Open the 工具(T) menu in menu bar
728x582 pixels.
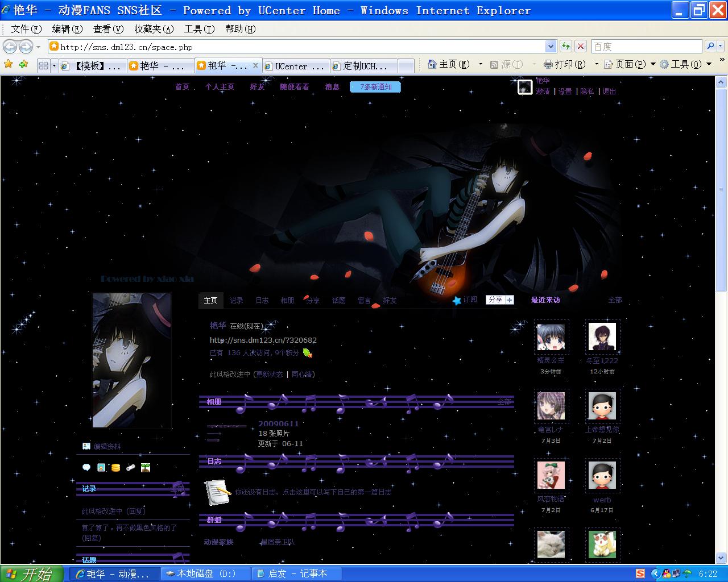(199, 29)
